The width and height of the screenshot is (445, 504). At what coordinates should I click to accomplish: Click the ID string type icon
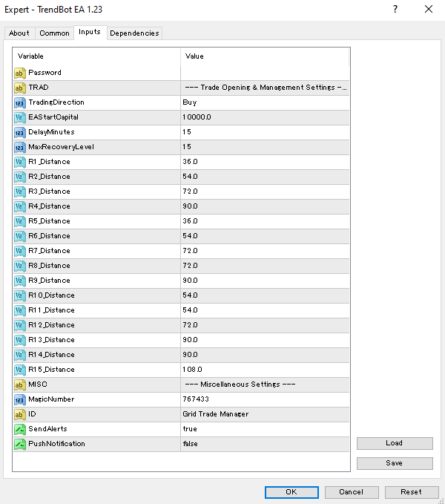(20, 414)
